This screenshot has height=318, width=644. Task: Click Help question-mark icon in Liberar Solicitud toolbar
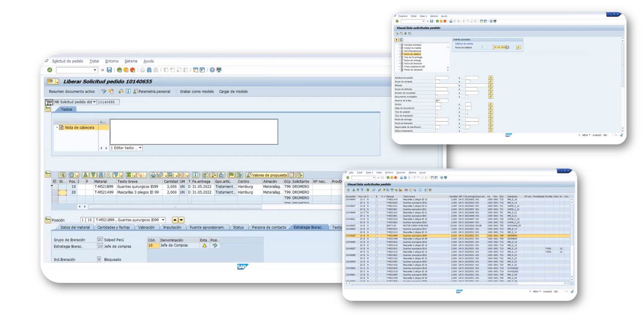212,70
